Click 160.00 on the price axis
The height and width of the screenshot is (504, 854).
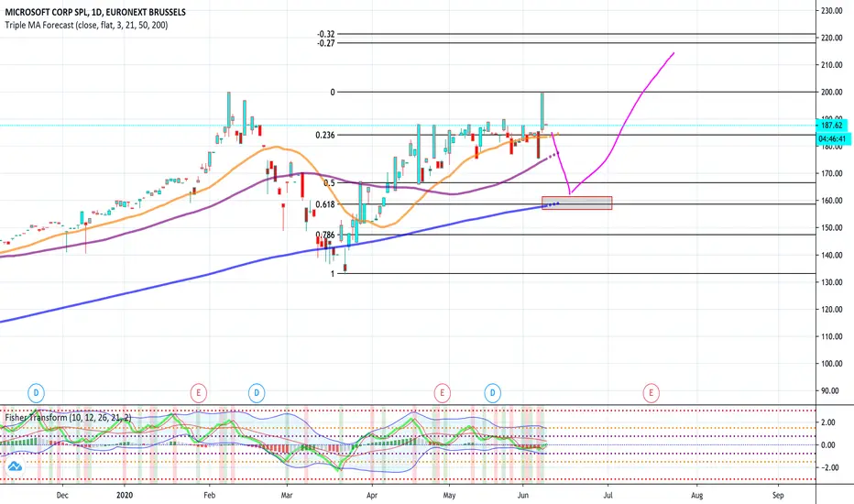[x=832, y=201]
